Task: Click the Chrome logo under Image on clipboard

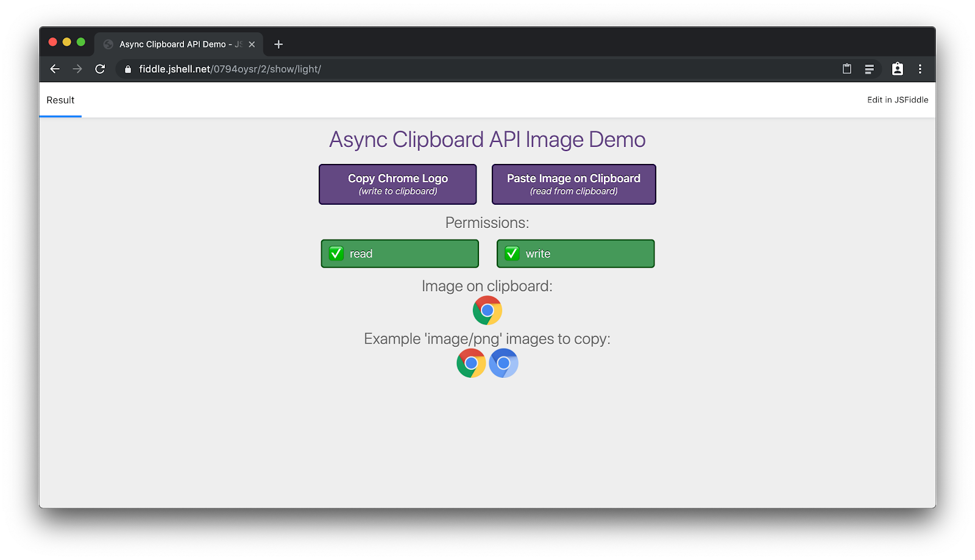Action: tap(487, 311)
